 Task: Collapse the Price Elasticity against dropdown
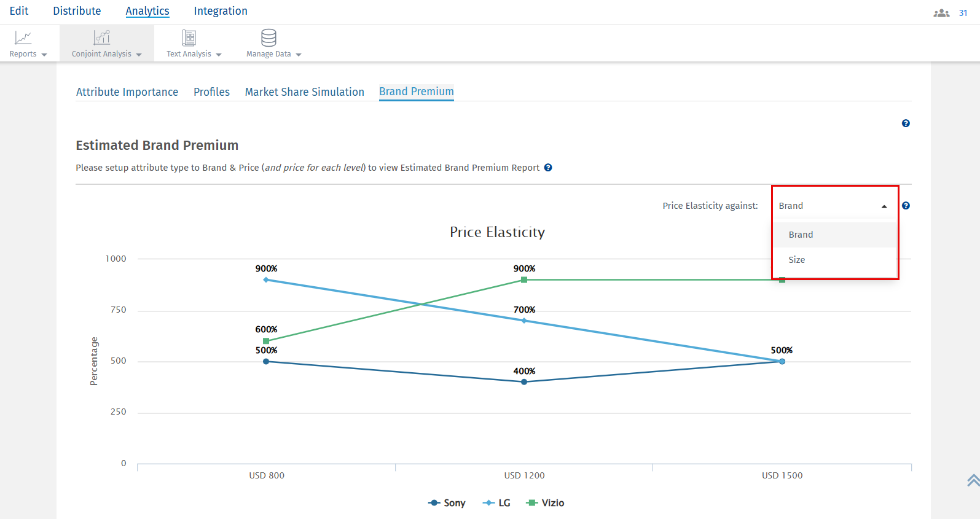pos(884,206)
